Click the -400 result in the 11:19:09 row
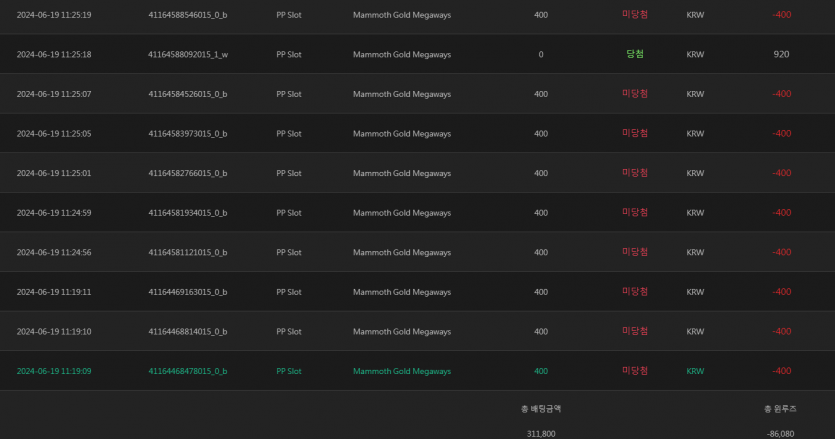The width and height of the screenshot is (835, 439). pyautogui.click(x=781, y=371)
